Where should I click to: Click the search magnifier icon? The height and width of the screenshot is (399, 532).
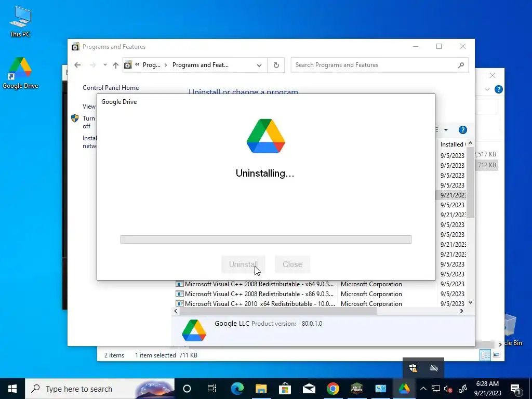461,65
